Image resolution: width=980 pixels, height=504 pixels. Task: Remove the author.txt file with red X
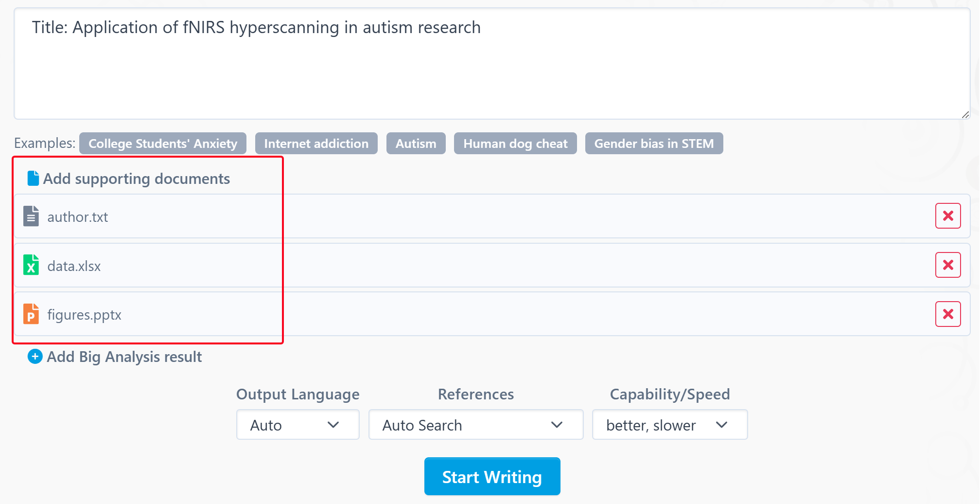pos(947,216)
